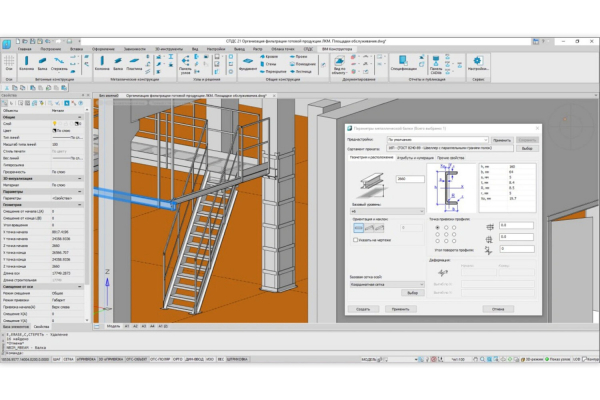Select the bottom-right profile anchor point radio button
Viewport: 600px width, 400px height.
point(454,241)
